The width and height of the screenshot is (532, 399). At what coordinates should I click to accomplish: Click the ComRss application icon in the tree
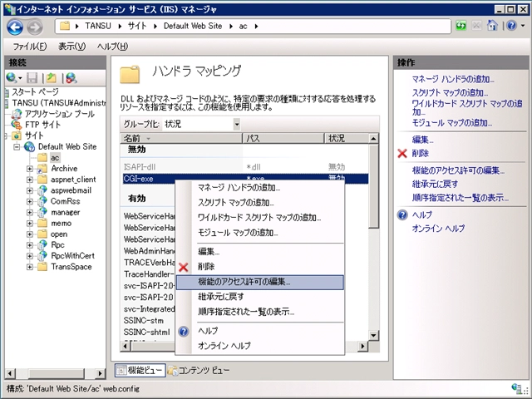pos(42,201)
